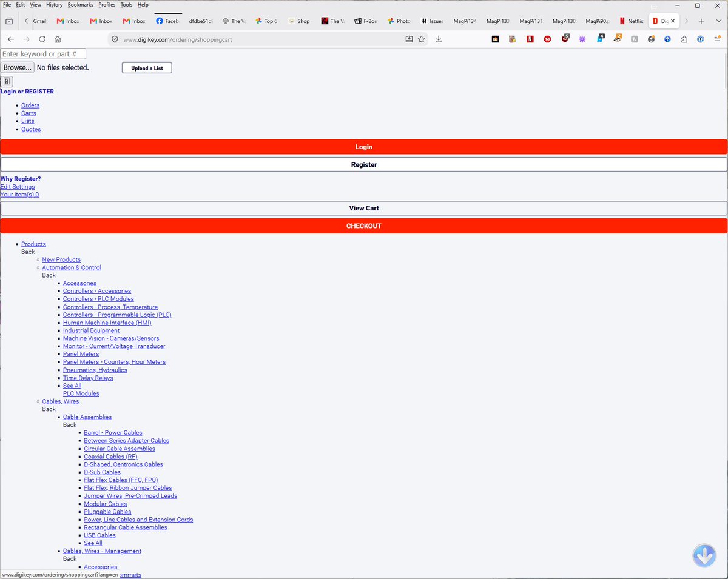Close the active DigiKey tab
728x579 pixels.
pos(672,21)
